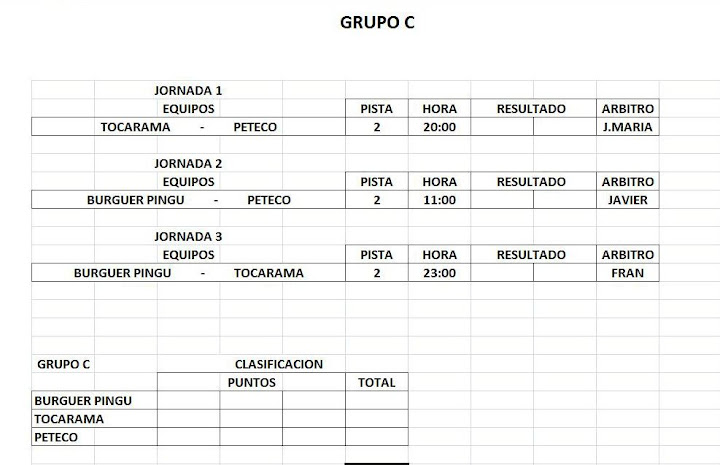
Task: Click the PUNTOS header cell
Action: pyautogui.click(x=251, y=382)
